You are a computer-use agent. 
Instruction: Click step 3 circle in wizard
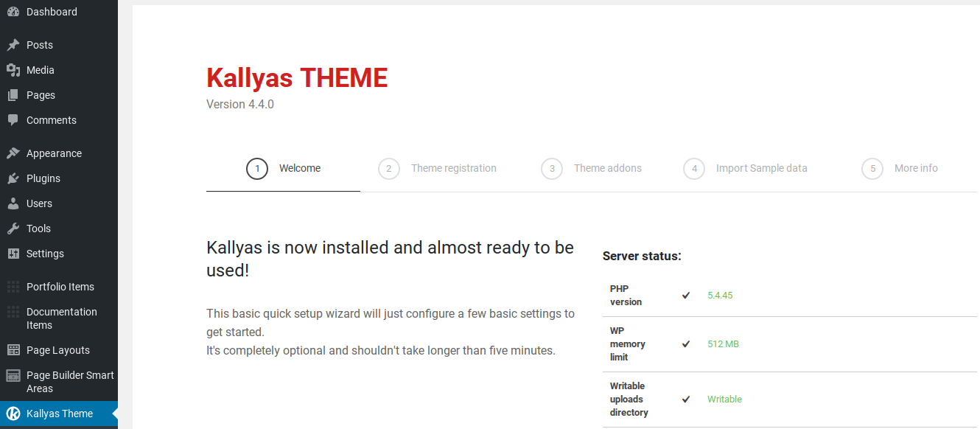click(x=552, y=169)
